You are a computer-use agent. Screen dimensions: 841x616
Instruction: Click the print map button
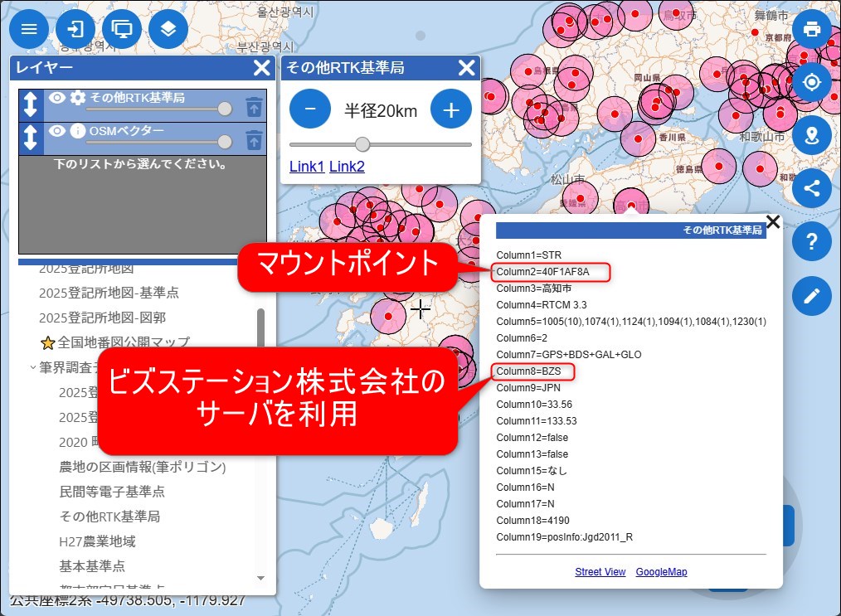pos(811,30)
